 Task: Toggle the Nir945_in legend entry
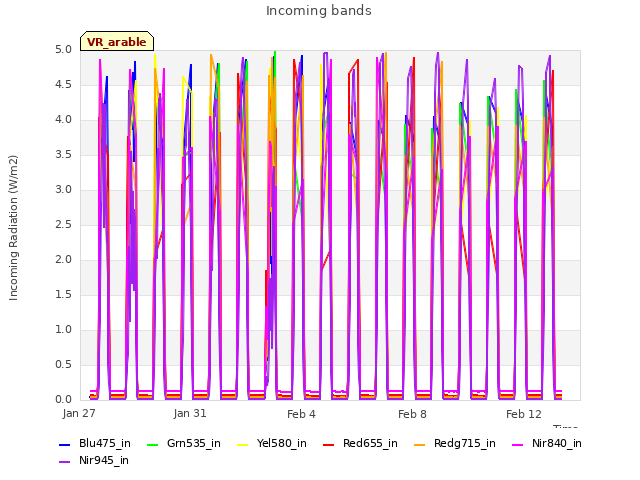coord(94,460)
